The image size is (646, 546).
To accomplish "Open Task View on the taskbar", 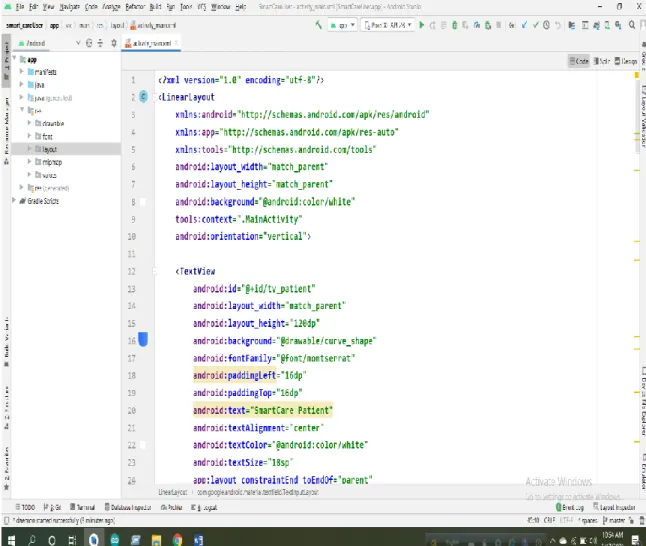I will (x=73, y=539).
